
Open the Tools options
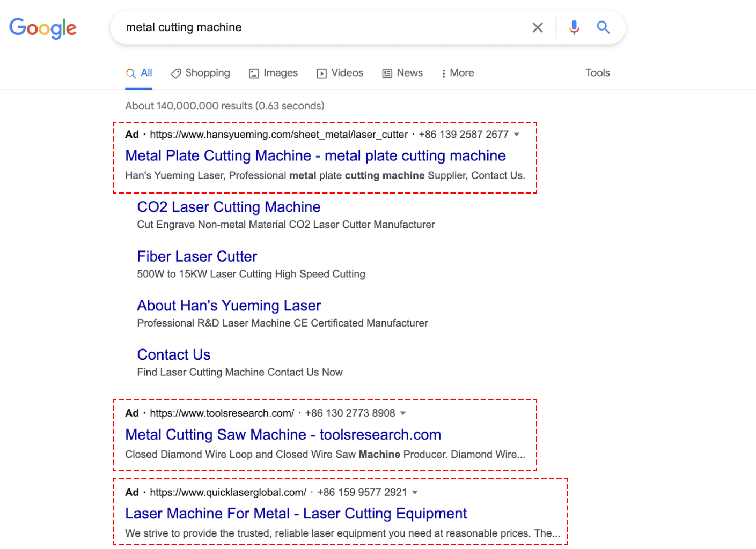[x=598, y=73]
